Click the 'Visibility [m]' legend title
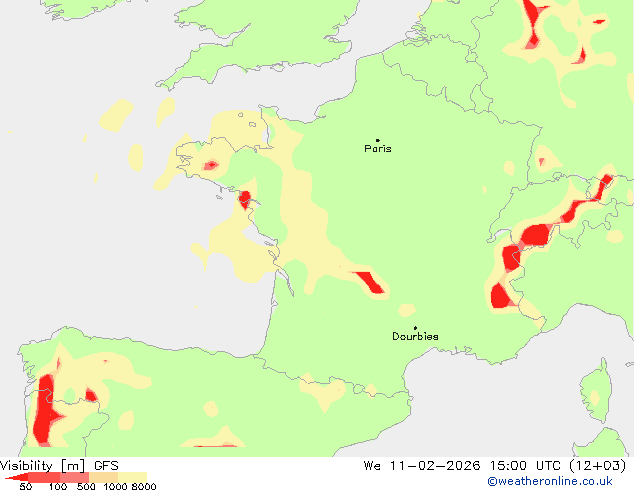634x490 pixels. tap(42, 466)
